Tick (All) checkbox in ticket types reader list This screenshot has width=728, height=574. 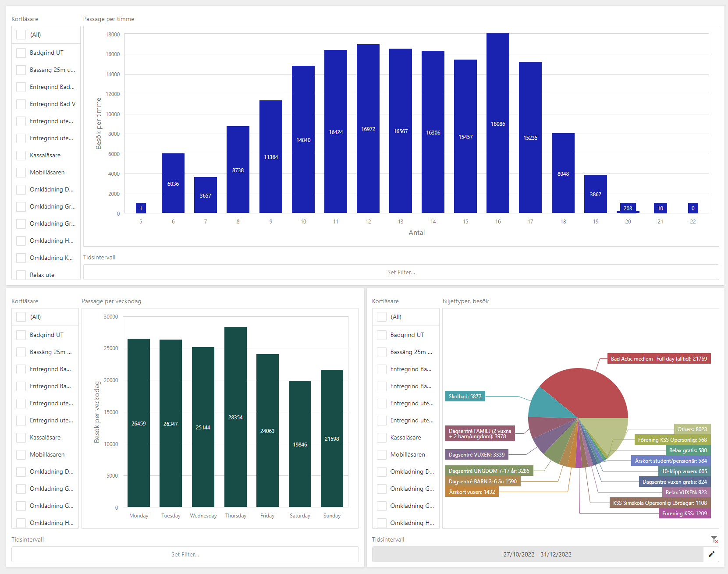pos(382,317)
